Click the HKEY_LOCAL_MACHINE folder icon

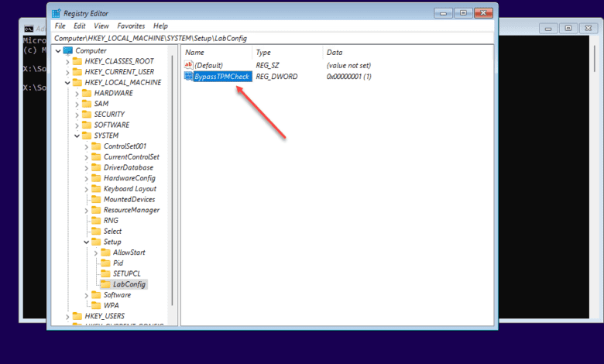(x=77, y=82)
